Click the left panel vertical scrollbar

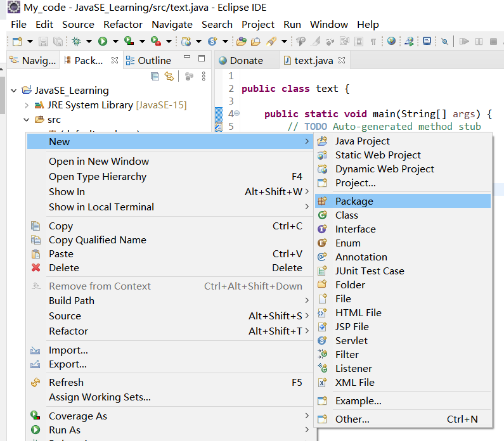(3, 96)
